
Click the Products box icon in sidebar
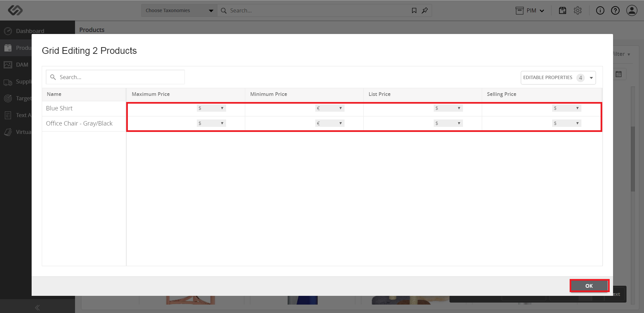pyautogui.click(x=8, y=48)
